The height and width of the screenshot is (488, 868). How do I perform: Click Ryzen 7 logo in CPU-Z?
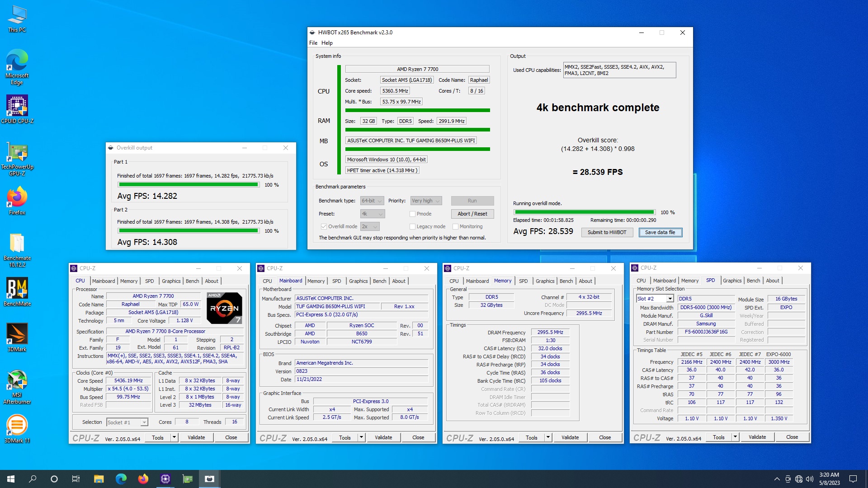pyautogui.click(x=224, y=308)
